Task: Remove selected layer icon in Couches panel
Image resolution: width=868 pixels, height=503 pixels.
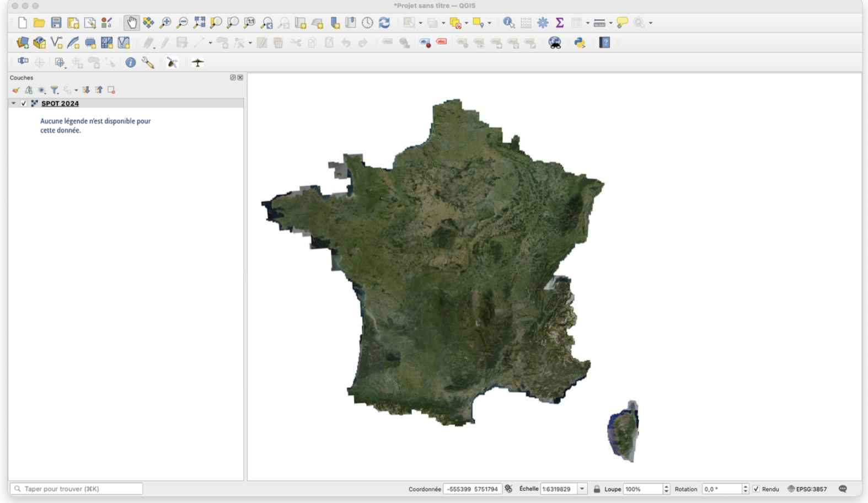Action: tap(111, 90)
